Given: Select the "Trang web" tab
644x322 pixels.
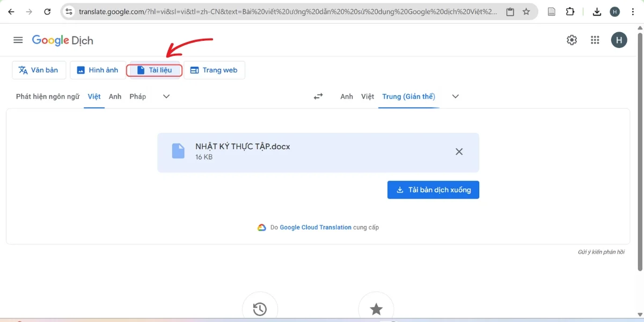Looking at the screenshot, I should tap(214, 70).
